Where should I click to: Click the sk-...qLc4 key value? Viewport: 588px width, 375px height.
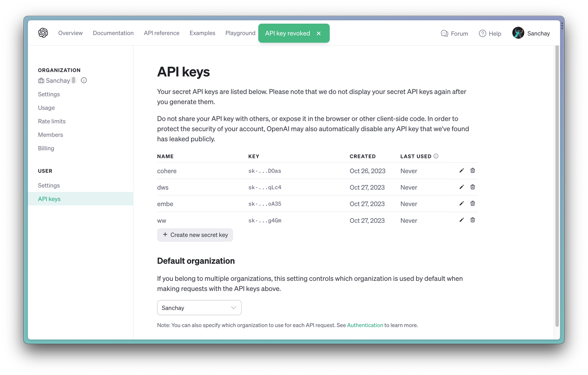pyautogui.click(x=265, y=187)
